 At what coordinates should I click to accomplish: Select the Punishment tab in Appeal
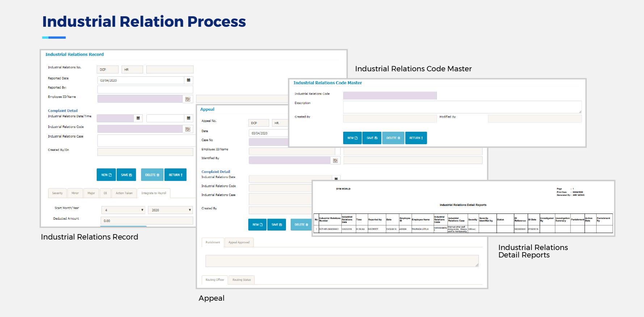212,242
